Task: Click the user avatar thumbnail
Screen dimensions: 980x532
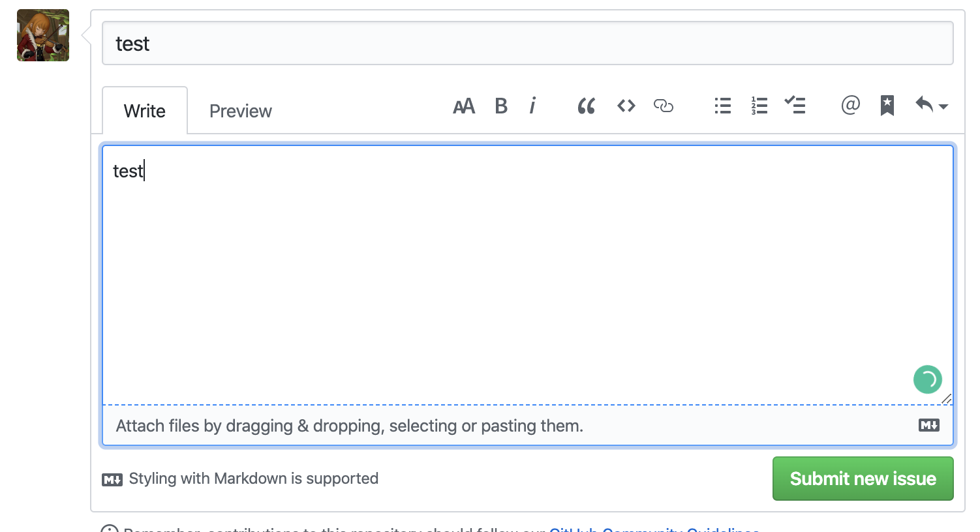Action: coord(42,35)
